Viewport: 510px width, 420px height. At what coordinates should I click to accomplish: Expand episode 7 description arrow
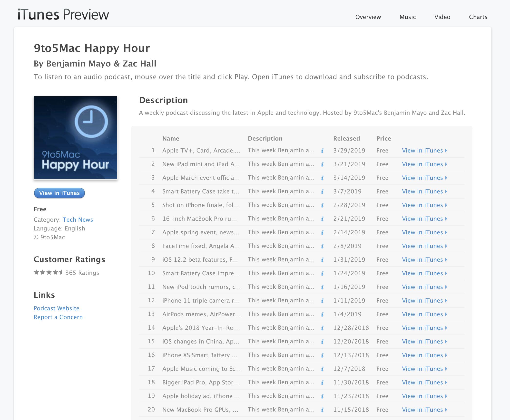[x=322, y=232]
